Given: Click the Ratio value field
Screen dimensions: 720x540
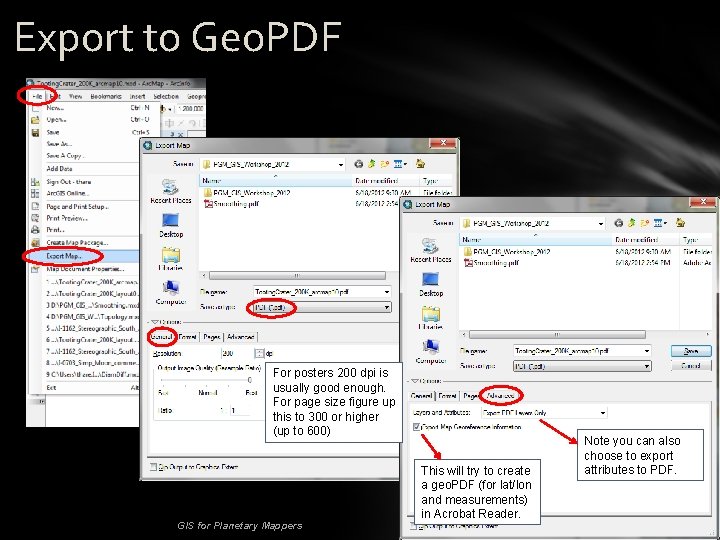Looking at the screenshot, I should point(241,410).
